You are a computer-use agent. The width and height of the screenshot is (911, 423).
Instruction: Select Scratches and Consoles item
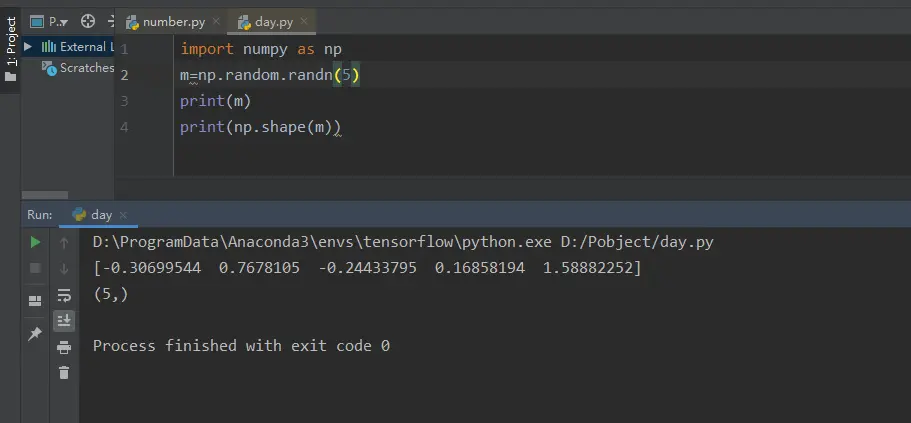(x=78, y=68)
